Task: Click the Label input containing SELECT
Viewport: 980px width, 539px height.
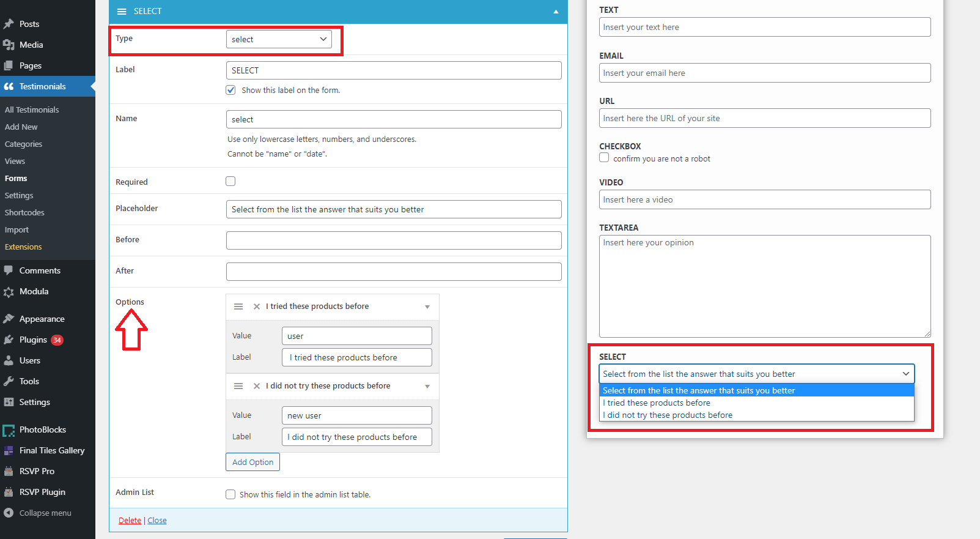Action: pos(394,70)
